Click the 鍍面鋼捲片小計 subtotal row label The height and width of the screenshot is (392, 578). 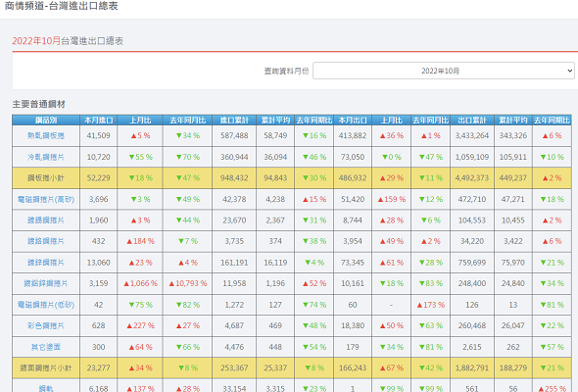point(46,368)
